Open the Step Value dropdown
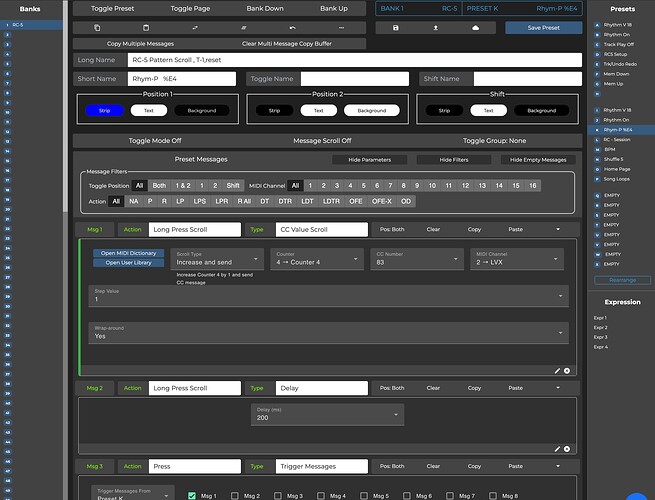Screen dimensions: 655x500 (x=328, y=296)
